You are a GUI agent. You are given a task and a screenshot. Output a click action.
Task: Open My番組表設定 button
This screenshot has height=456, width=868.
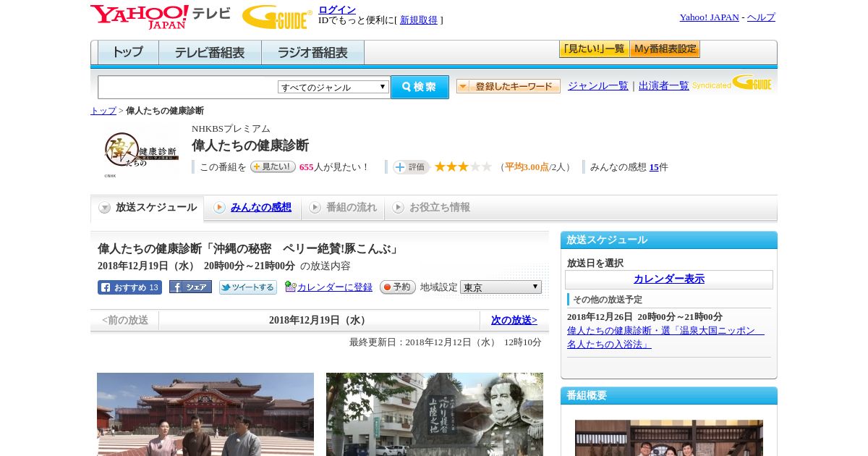pyautogui.click(x=665, y=49)
